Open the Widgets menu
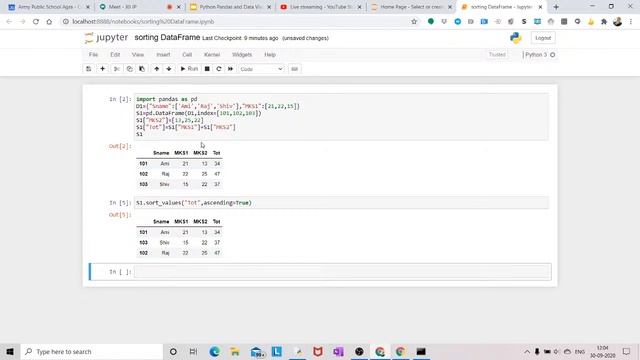The height and width of the screenshot is (360, 640). pyautogui.click(x=242, y=55)
